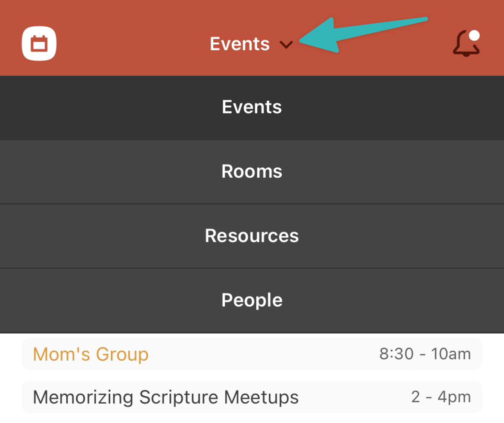504x423 pixels.
Task: Select People in the dropdown list
Action: pos(252,300)
